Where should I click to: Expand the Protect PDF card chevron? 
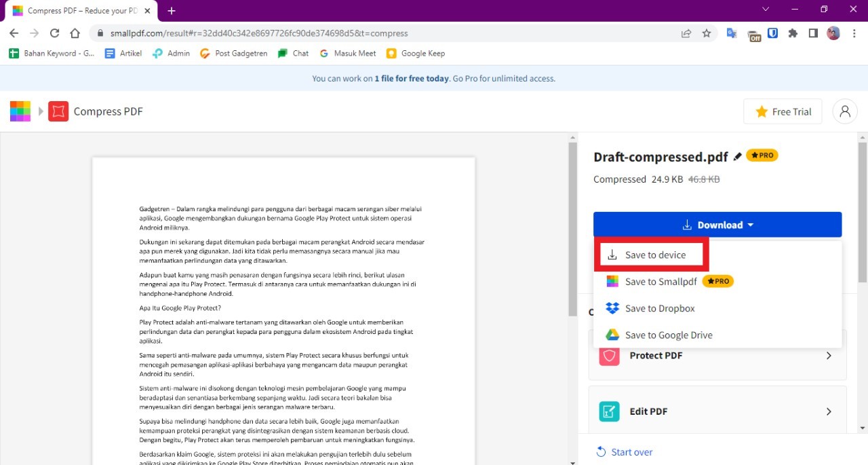coord(829,355)
